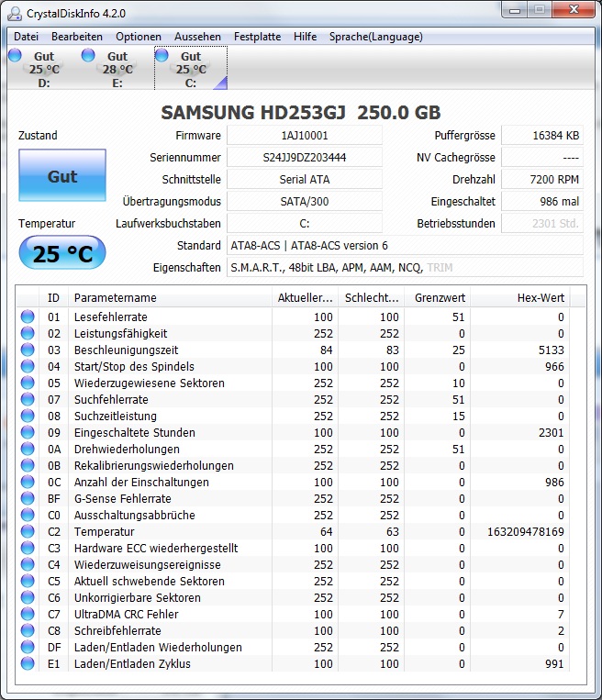Click status orb for Schreibfehlerrate row
Screen dimensions: 602x700
(28, 630)
